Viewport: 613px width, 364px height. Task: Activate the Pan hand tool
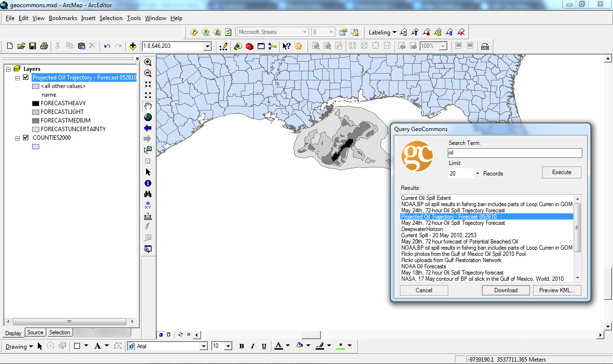coord(148,106)
